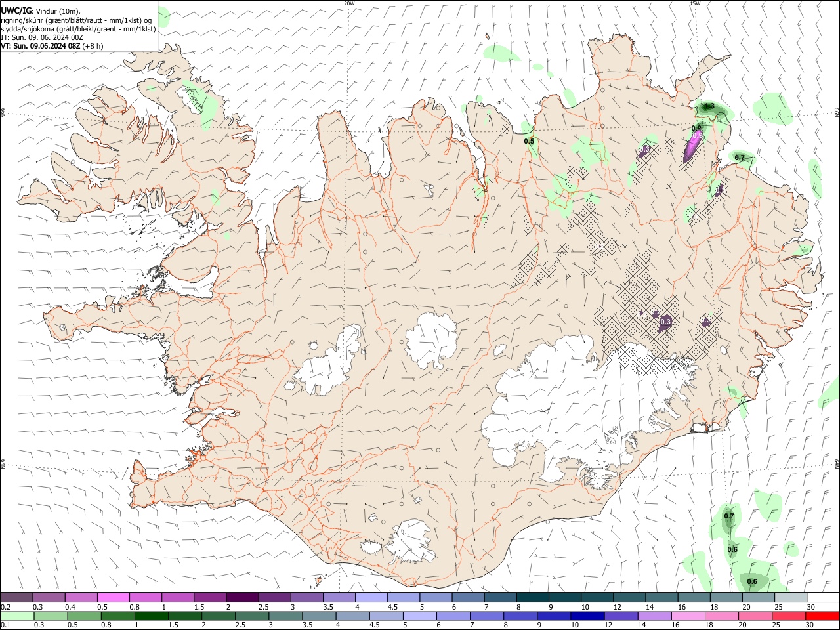Click the pale grey upper legend swatch labeled 25
The width and height of the screenshot is (840, 630).
point(789,597)
